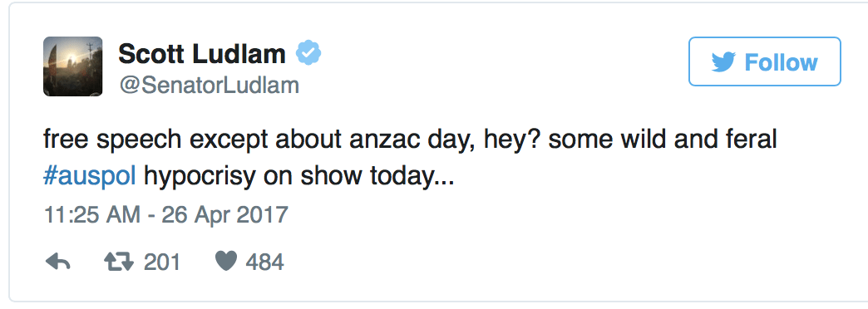Open the @SenatorLudlam handle link
The width and height of the screenshot is (868, 309).
click(209, 86)
